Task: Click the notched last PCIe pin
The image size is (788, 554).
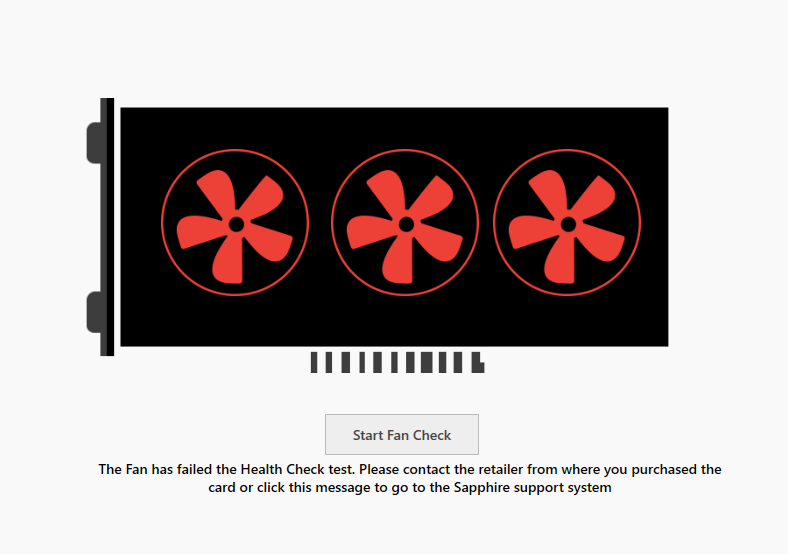Action: coord(478,362)
